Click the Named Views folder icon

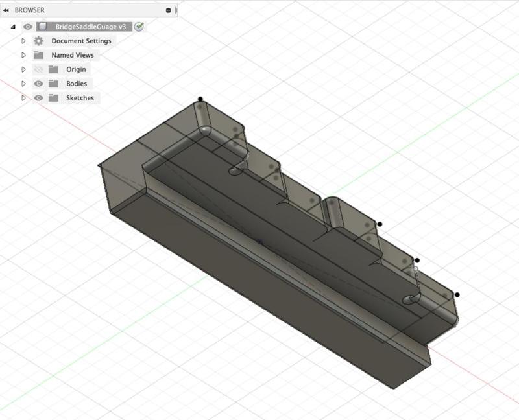(x=38, y=55)
